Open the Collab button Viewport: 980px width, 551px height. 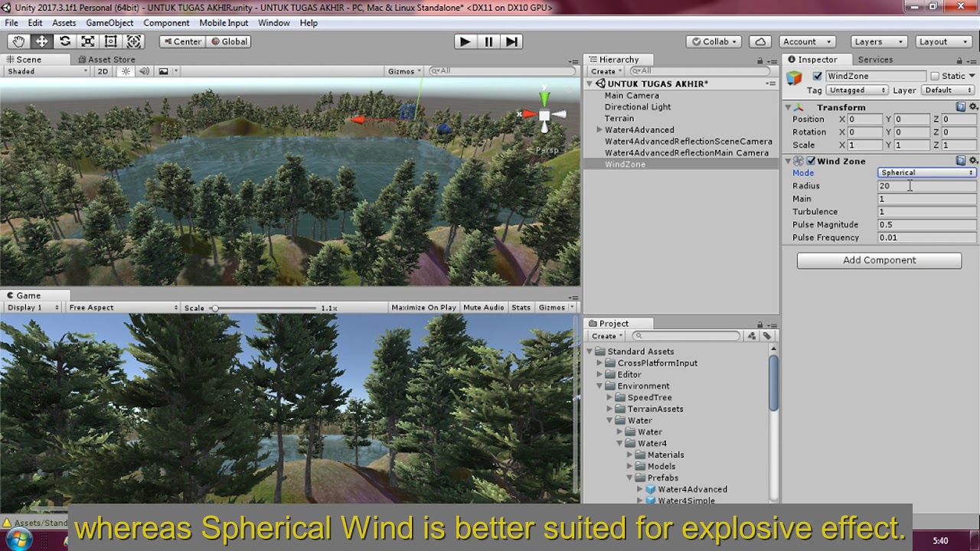(714, 41)
